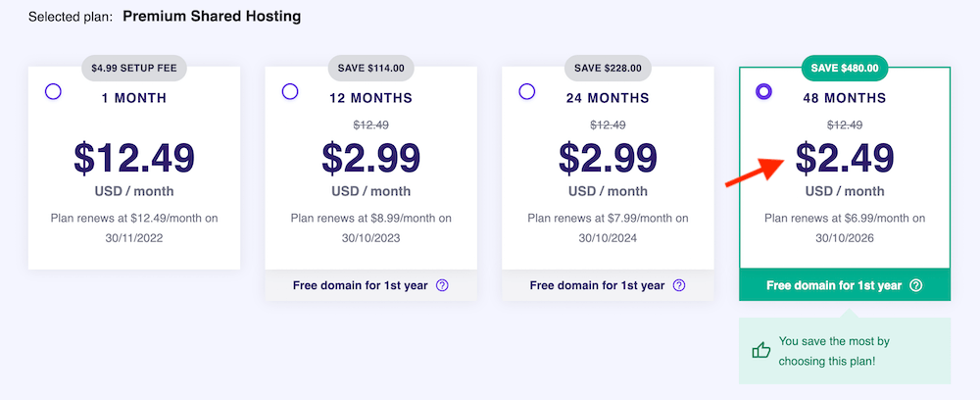
Task: Click Free domain for 1st year under 24 months
Action: (597, 286)
